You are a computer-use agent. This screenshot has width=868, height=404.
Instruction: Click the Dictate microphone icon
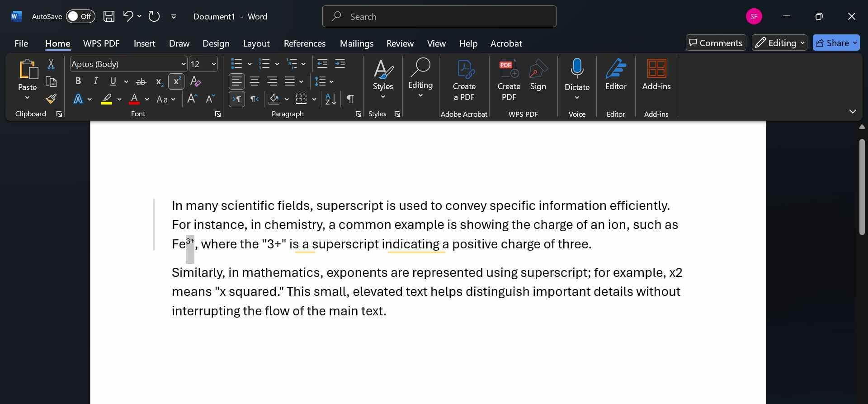coord(577,69)
